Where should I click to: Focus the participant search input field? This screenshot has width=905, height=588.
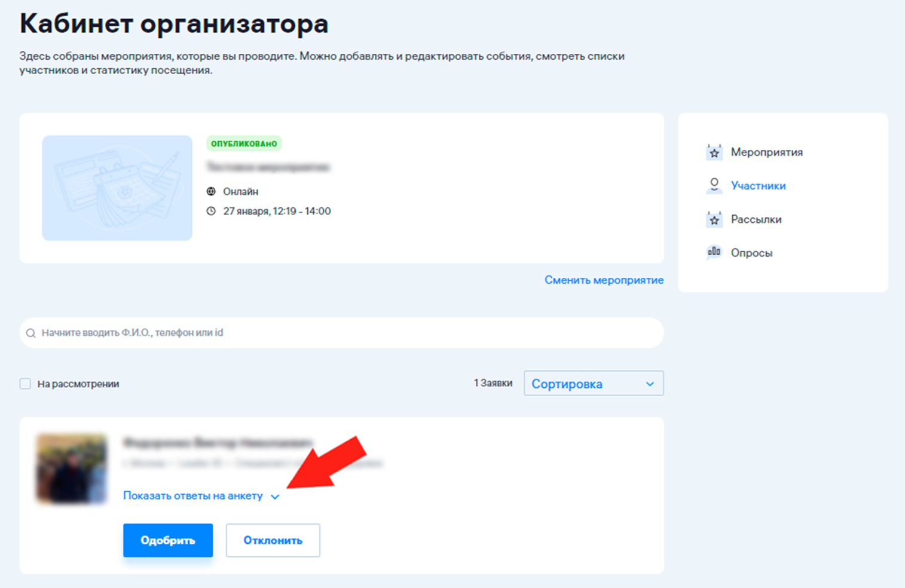[x=347, y=333]
